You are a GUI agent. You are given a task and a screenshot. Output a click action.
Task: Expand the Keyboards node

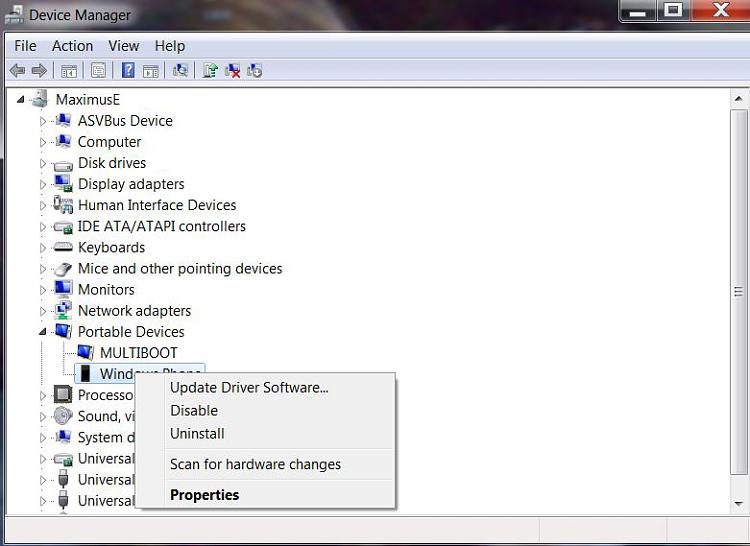pyautogui.click(x=43, y=248)
